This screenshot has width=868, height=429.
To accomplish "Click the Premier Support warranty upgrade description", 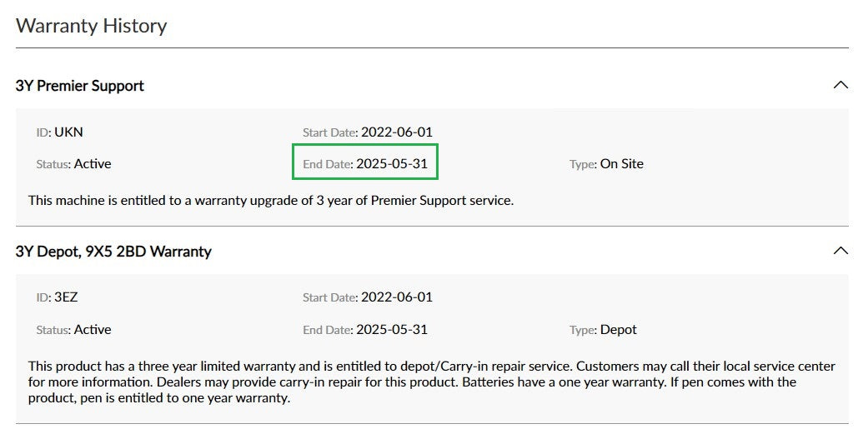I will [270, 200].
